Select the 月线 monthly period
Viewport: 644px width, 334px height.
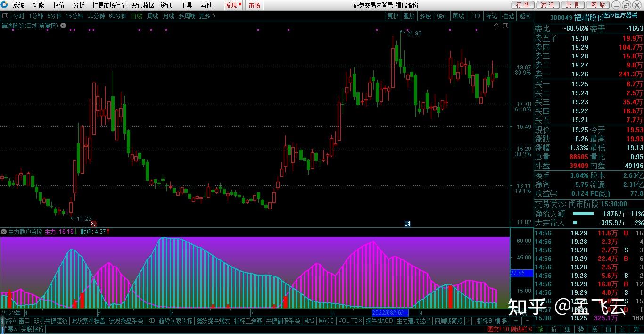tap(168, 16)
